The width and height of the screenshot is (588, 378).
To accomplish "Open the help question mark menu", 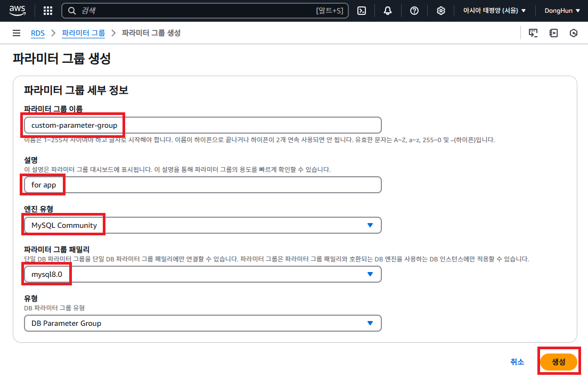I will 414,11.
